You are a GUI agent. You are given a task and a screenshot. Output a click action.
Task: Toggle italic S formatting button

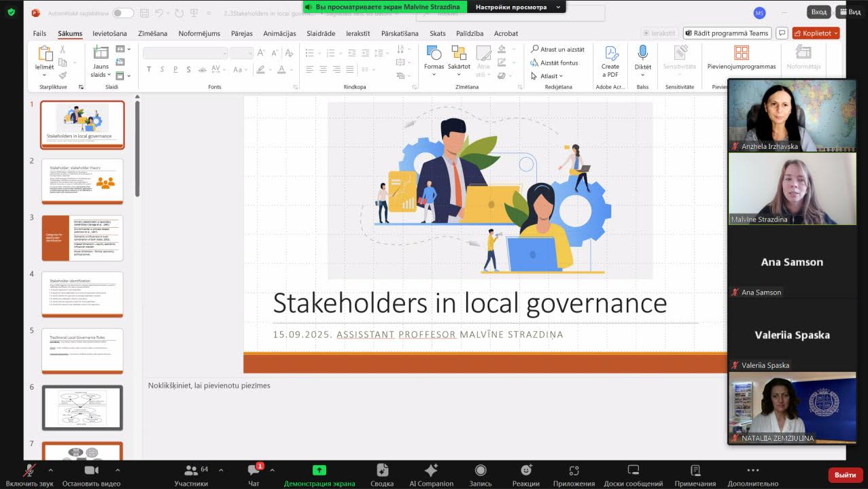(162, 69)
